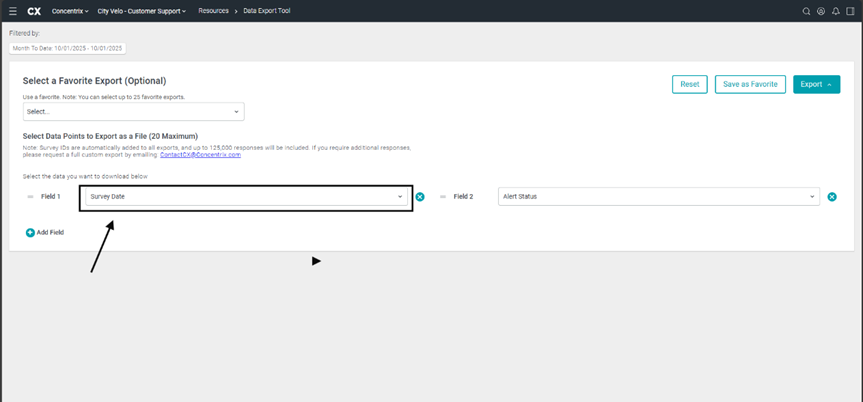Click the rightmost square icon in header
The height and width of the screenshot is (402, 863).
pyautogui.click(x=850, y=11)
